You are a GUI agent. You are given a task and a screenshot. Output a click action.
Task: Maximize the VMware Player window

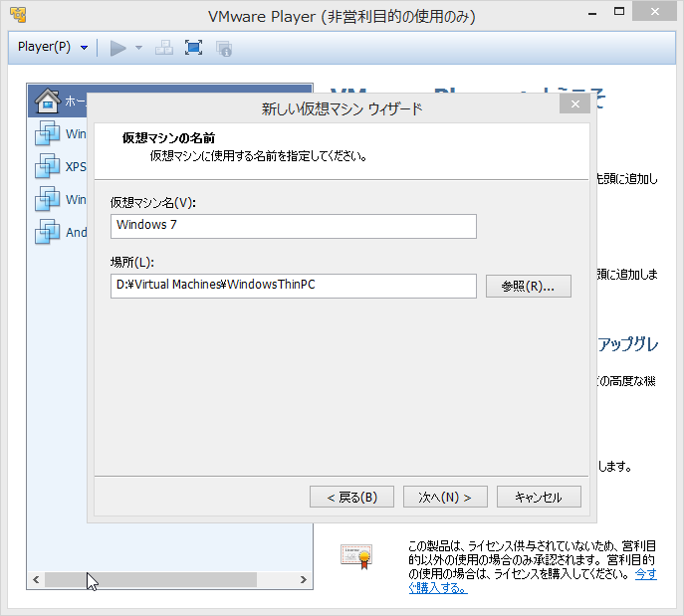(x=619, y=12)
